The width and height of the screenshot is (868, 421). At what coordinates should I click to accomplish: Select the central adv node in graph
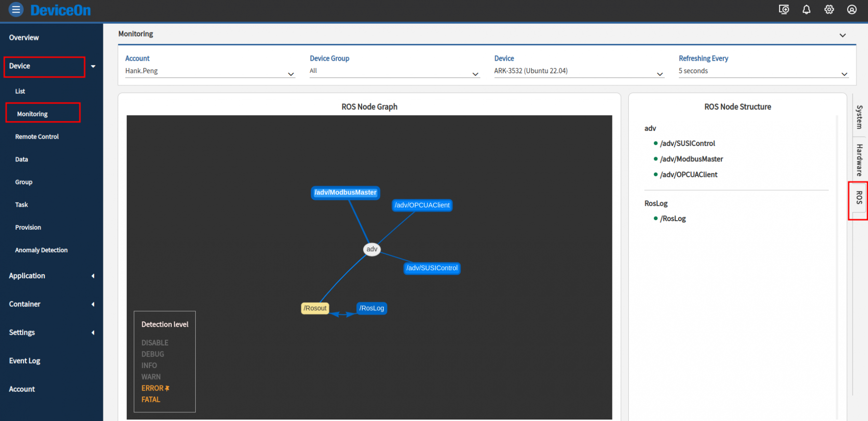coord(372,249)
